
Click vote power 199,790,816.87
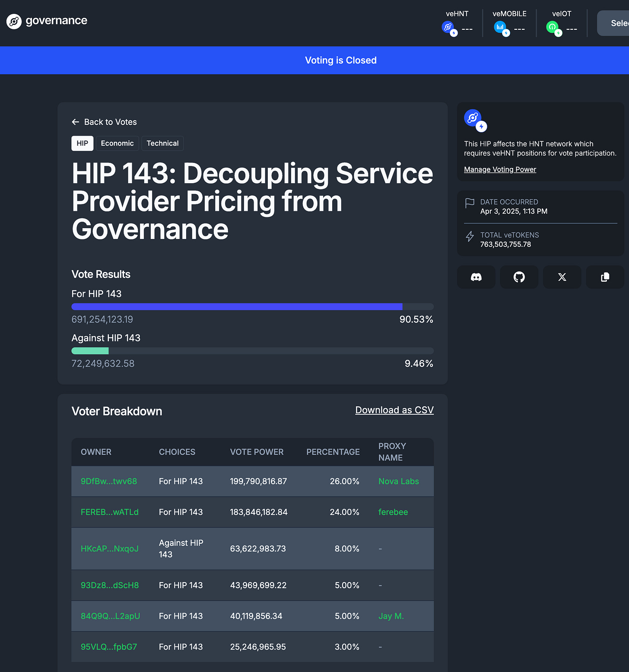[x=259, y=481]
